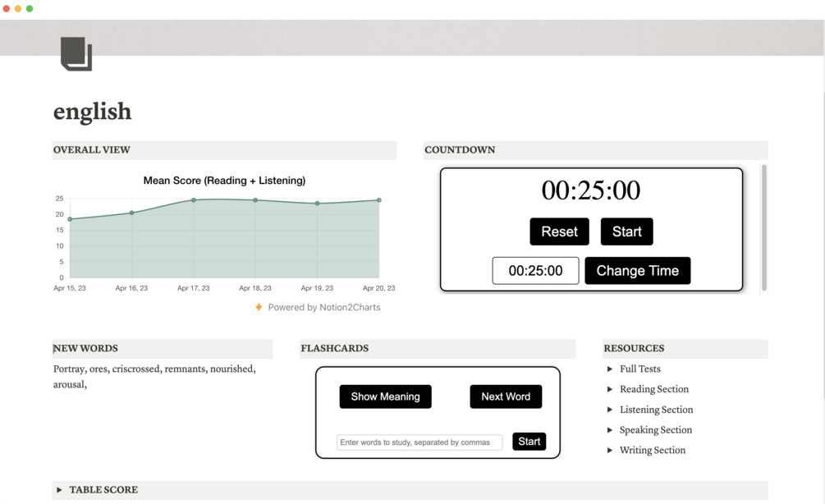Expand the Listening Section toggle arrow

pyautogui.click(x=610, y=410)
